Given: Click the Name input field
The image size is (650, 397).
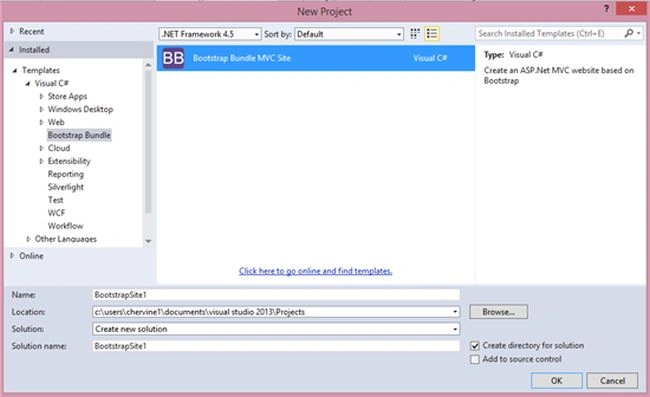Looking at the screenshot, I should click(x=276, y=295).
